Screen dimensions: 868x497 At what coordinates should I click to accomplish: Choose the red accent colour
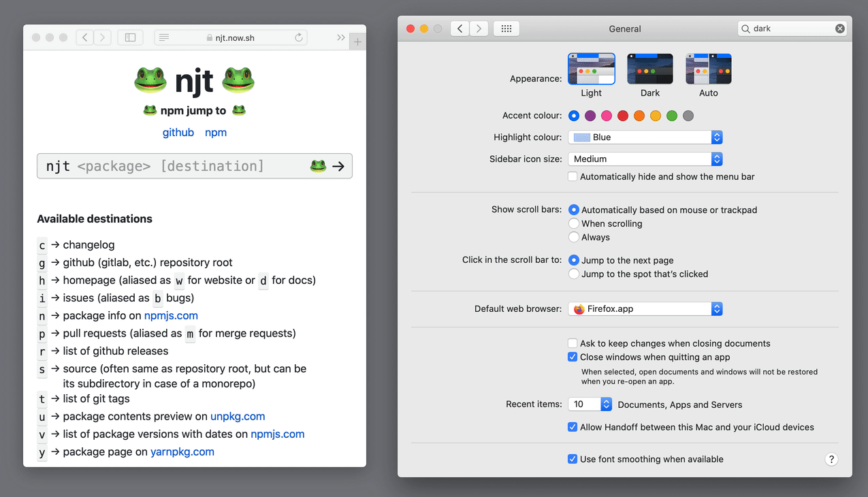coord(623,116)
